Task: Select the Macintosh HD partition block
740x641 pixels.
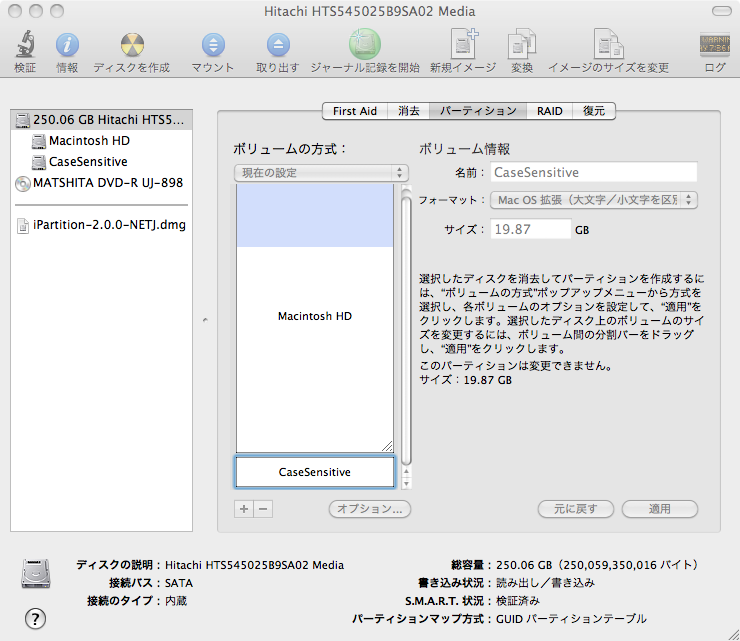Action: pos(315,316)
